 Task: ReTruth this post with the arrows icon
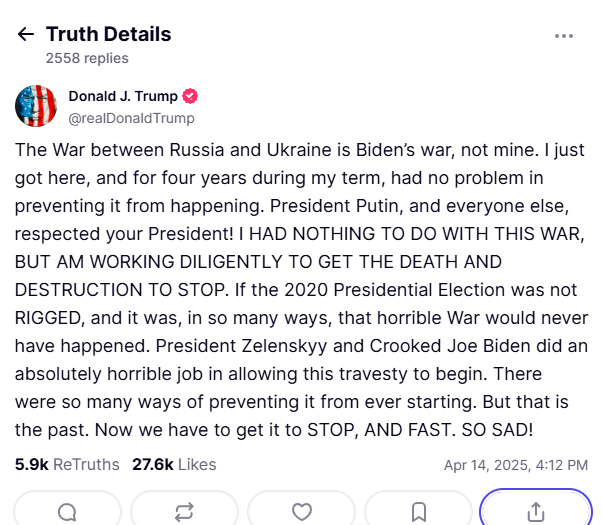pos(185,511)
